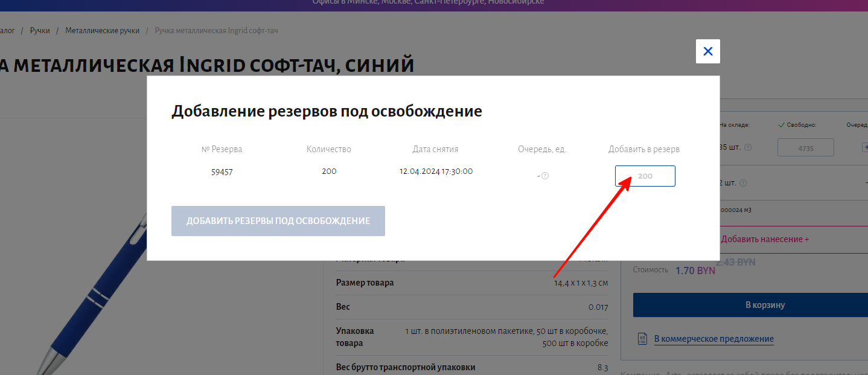
Task: Click the plus icon in queue column
Action: [x=866, y=148]
